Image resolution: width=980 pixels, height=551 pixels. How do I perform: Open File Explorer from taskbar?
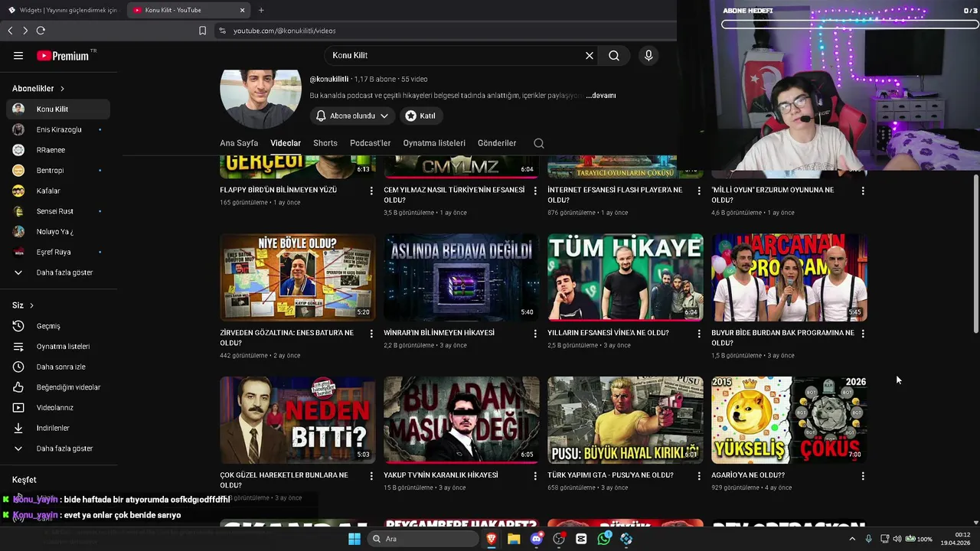coord(514,539)
